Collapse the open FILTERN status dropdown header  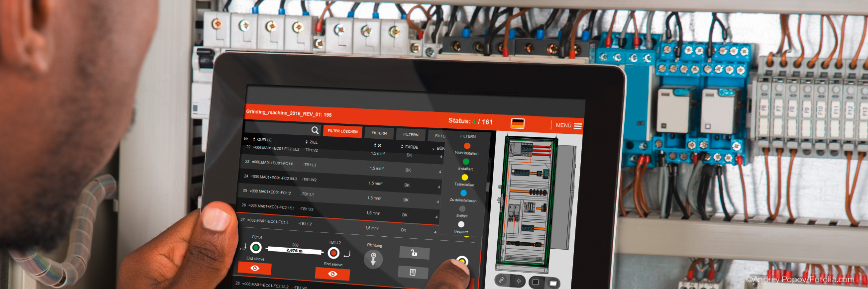(x=468, y=136)
